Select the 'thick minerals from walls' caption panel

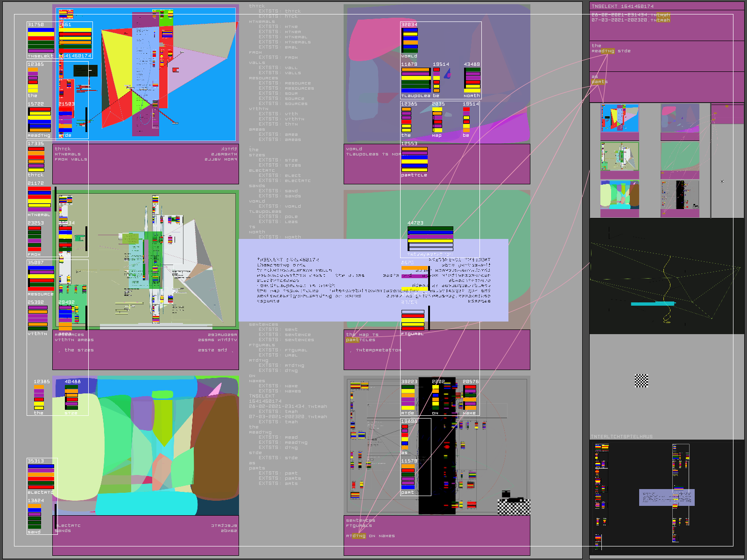[146, 164]
